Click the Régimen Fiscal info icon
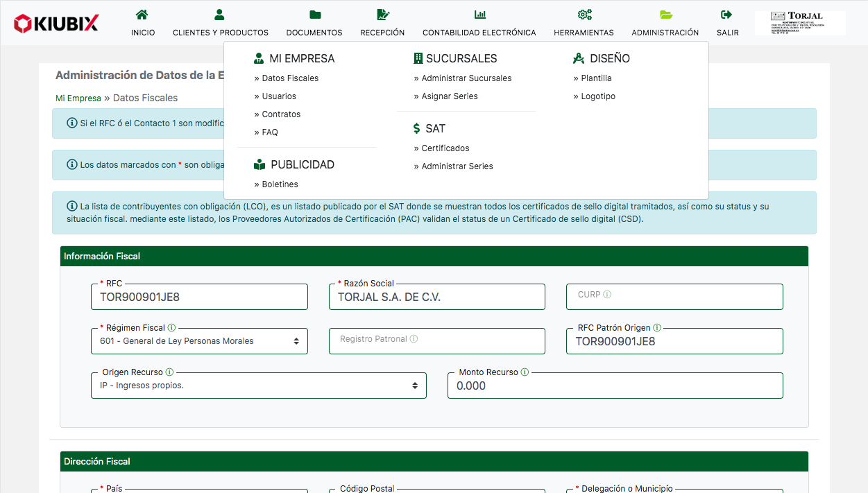Image resolution: width=868 pixels, height=493 pixels. tap(171, 328)
